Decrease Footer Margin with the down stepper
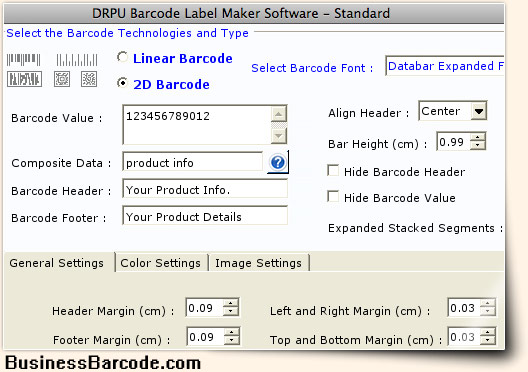528x372 pixels. (x=231, y=340)
